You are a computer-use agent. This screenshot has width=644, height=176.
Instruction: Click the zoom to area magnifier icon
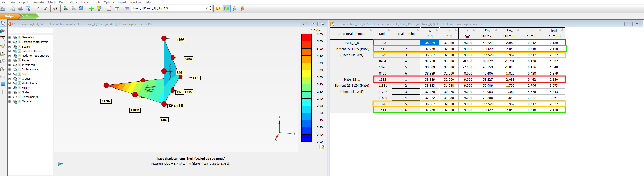click(81, 8)
